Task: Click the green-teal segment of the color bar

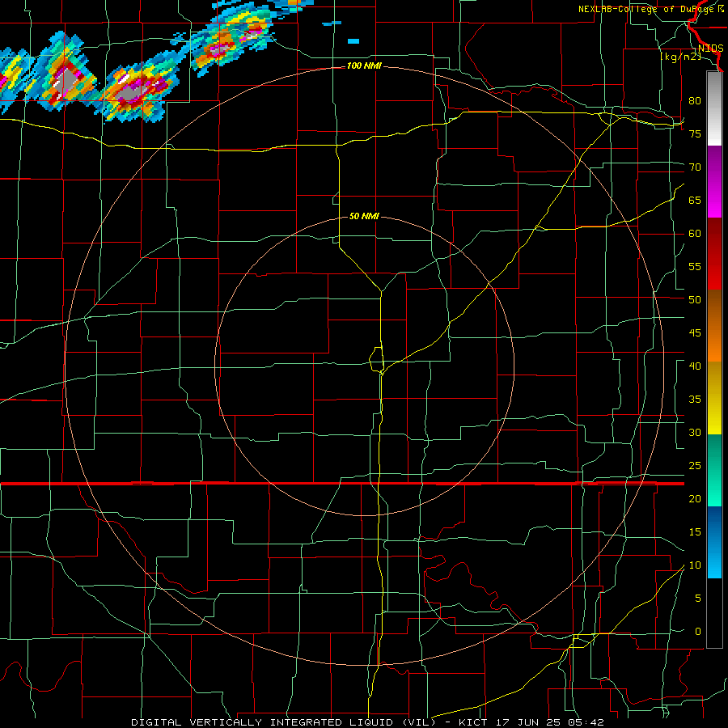Action: [x=714, y=470]
